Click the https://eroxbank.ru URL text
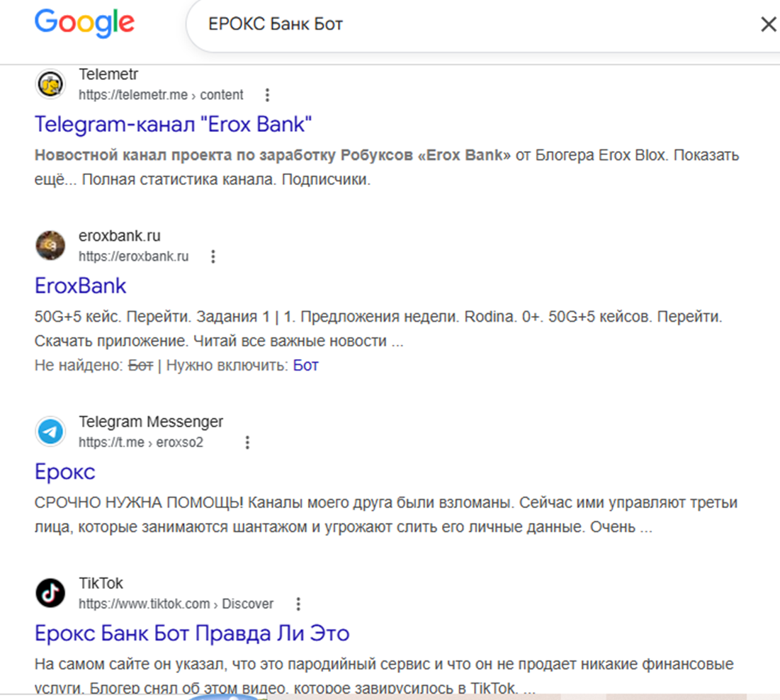The height and width of the screenshot is (700, 780). coord(134,256)
